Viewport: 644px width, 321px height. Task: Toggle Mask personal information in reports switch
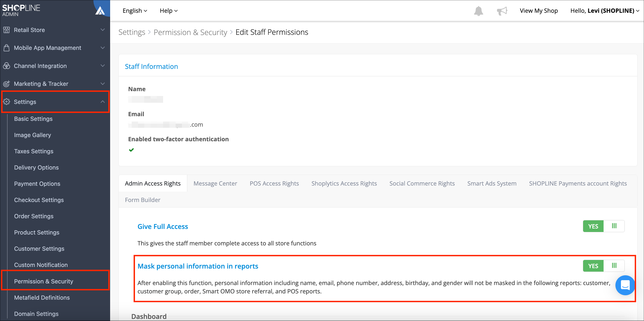click(x=604, y=266)
